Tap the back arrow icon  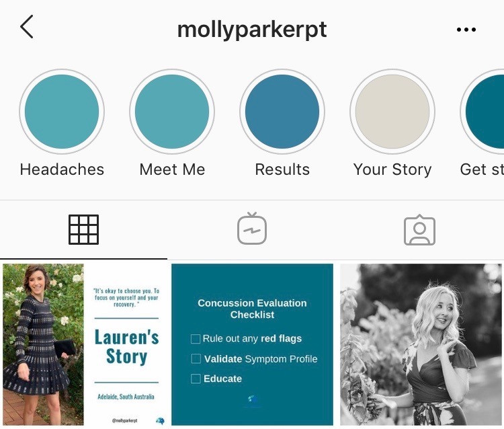27,27
